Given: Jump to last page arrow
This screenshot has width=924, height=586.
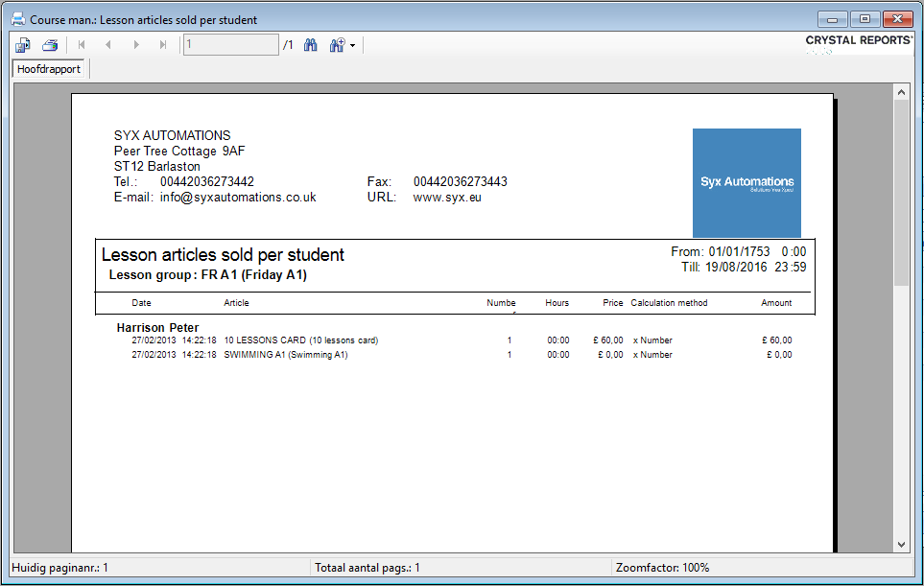Looking at the screenshot, I should point(163,45).
